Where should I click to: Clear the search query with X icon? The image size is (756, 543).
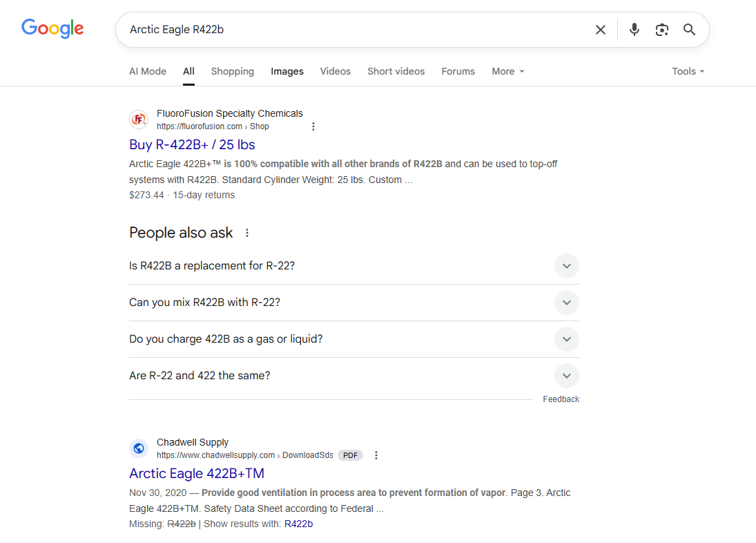(600, 30)
